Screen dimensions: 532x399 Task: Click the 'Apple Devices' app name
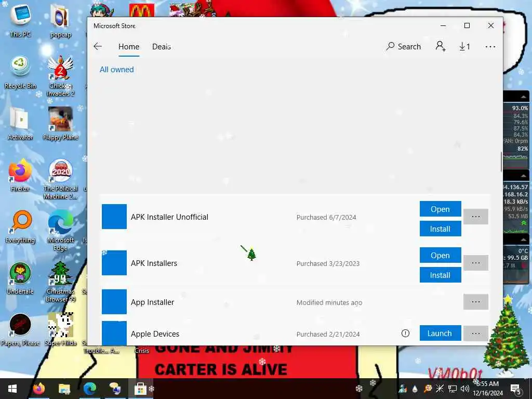155,334
